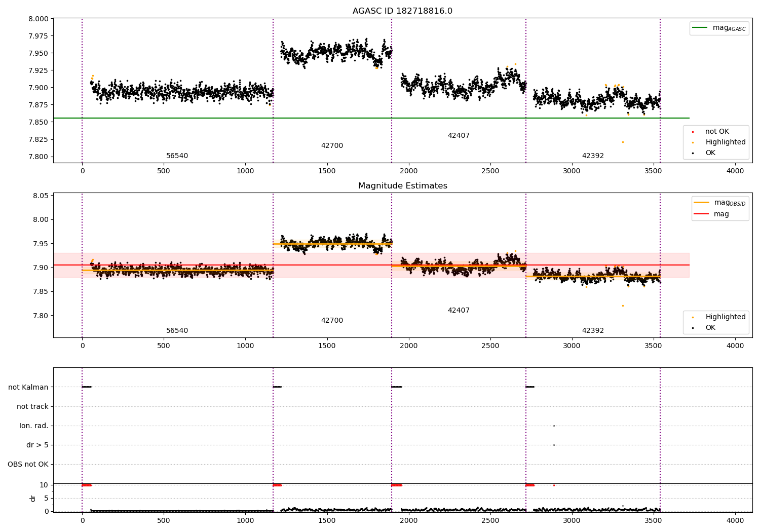Image resolution: width=760 pixels, height=532 pixels.
Task: Click the orange mag OBSID legend line sample
Action: 701,203
